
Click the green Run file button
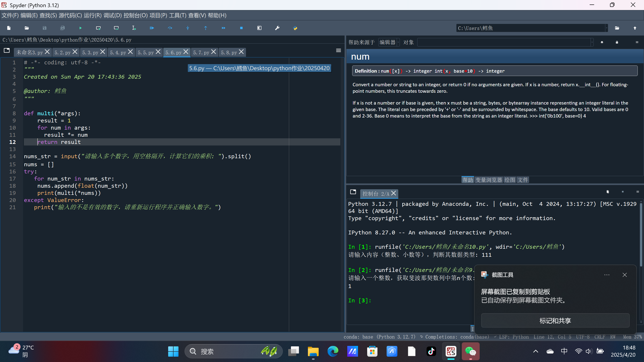tap(80, 28)
